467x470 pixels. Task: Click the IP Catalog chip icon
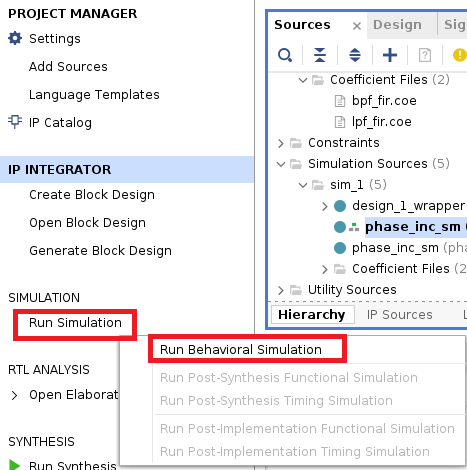click(x=15, y=122)
